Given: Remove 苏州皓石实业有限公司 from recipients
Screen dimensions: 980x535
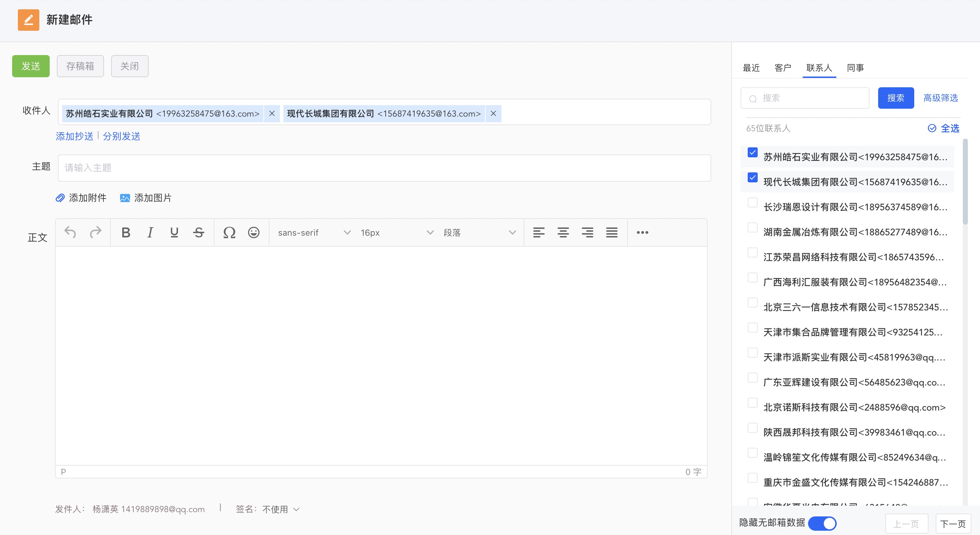Looking at the screenshot, I should [272, 113].
